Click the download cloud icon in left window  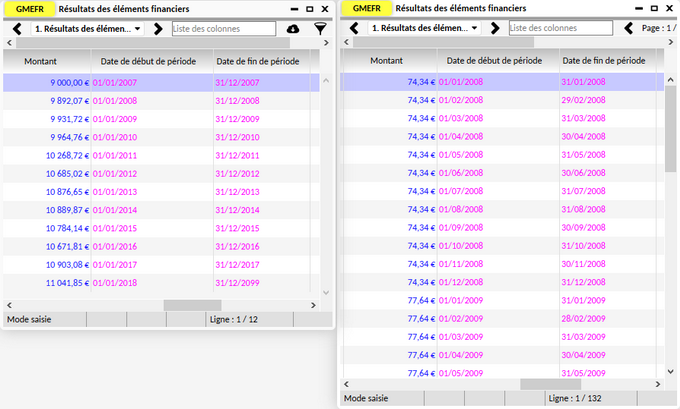click(x=293, y=29)
